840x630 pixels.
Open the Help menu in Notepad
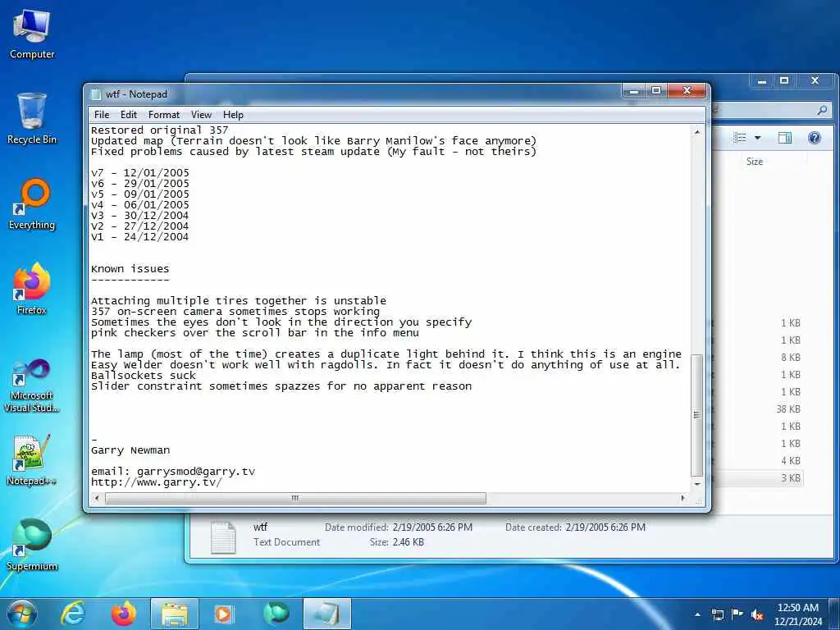(x=233, y=115)
